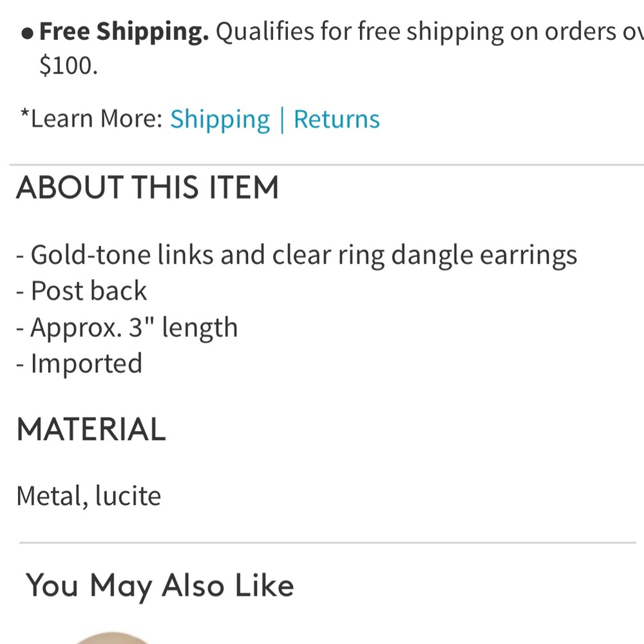644x644 pixels.
Task: Click the bullet point beside Free Shipping
Action: [x=27, y=31]
